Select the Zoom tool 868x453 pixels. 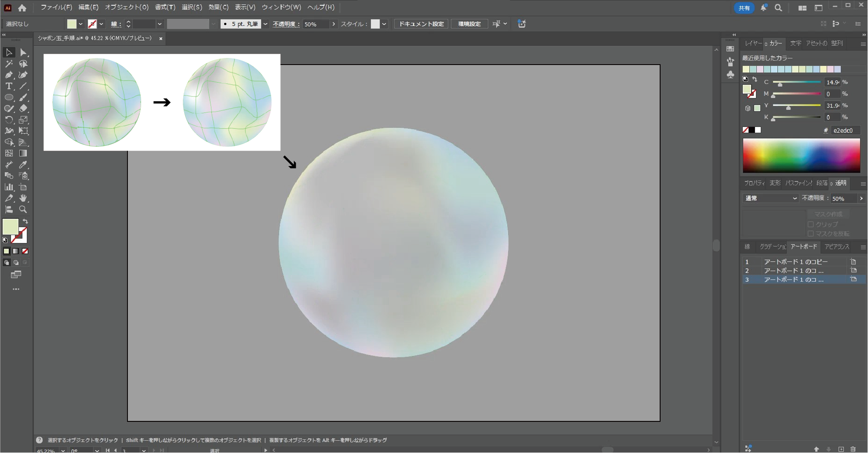tap(23, 210)
